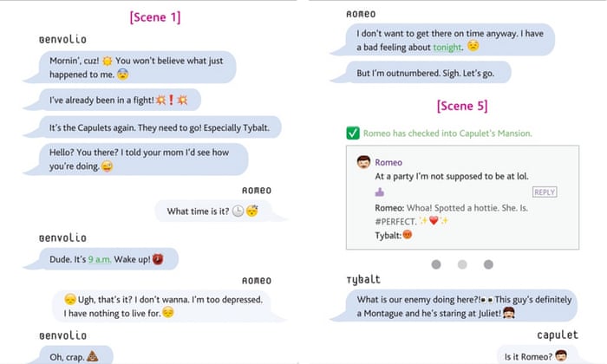
Task: Click the poop emoji after "Oh, crap."
Action: point(95,354)
